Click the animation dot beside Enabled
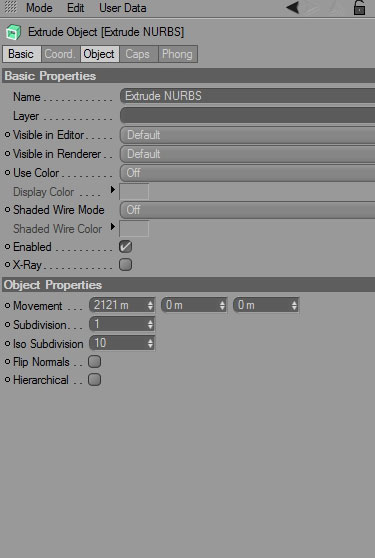 7,247
